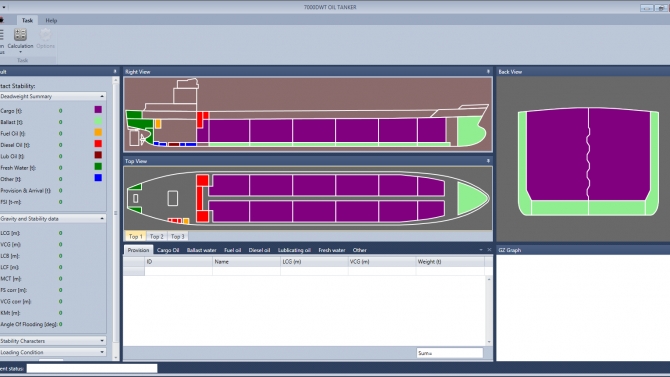Open the Calculation dropdown arrow
The image size is (670, 377).
point(20,52)
